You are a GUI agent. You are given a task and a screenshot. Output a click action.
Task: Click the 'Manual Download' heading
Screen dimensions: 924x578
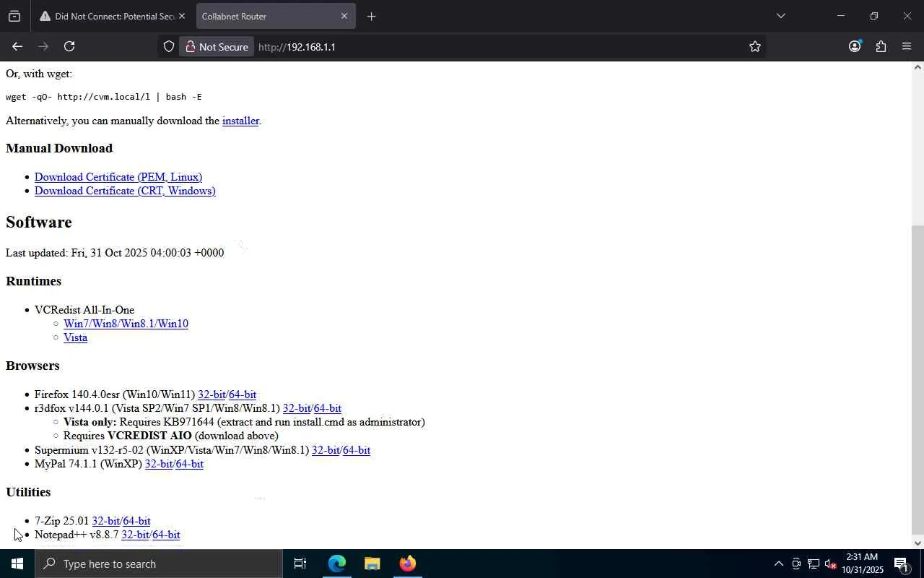click(59, 148)
